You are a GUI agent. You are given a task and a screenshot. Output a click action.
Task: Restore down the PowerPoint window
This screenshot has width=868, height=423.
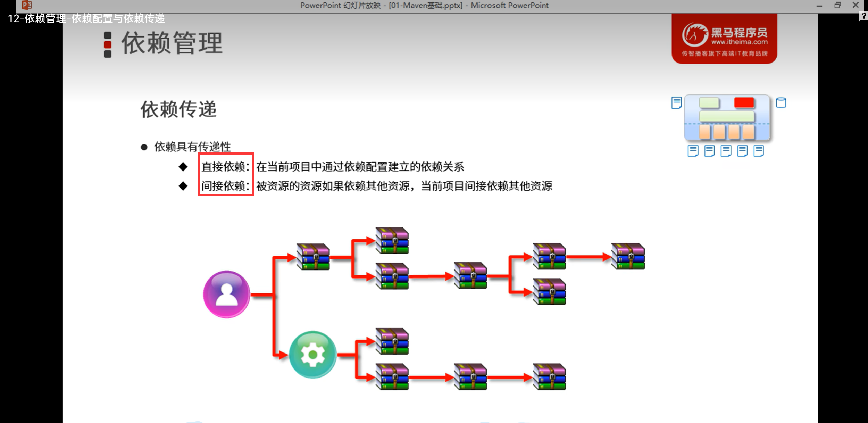click(837, 5)
